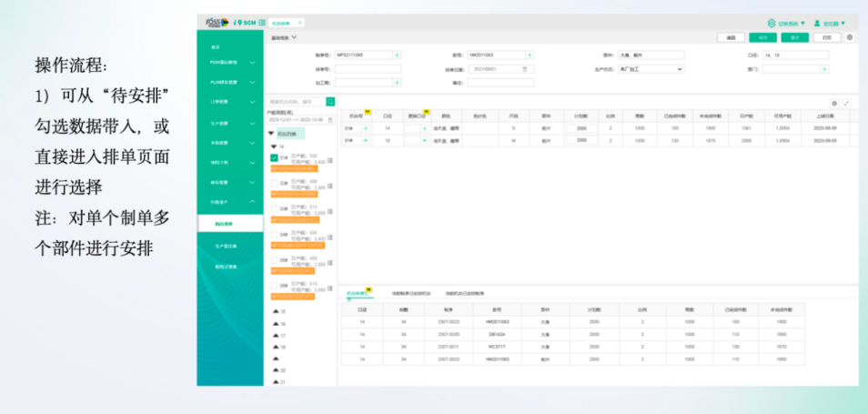
Task: Click the table column settings gear icon
Action: click(835, 104)
